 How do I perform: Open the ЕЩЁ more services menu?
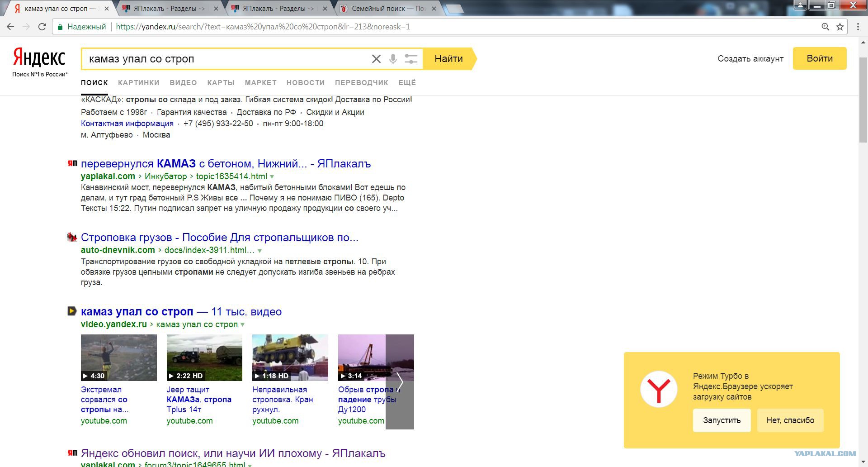pos(407,83)
